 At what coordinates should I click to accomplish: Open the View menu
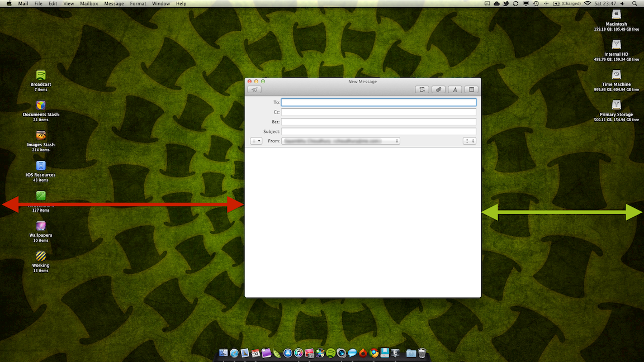[x=69, y=4]
